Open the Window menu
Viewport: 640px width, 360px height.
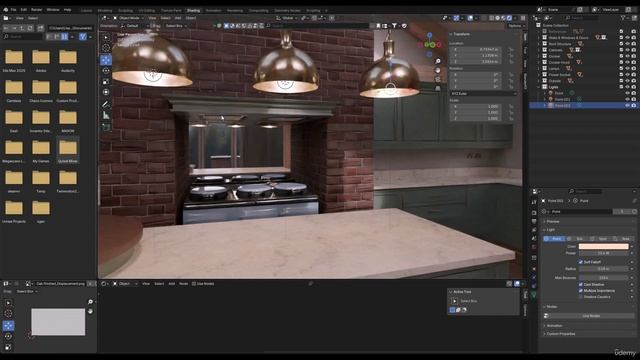53,9
